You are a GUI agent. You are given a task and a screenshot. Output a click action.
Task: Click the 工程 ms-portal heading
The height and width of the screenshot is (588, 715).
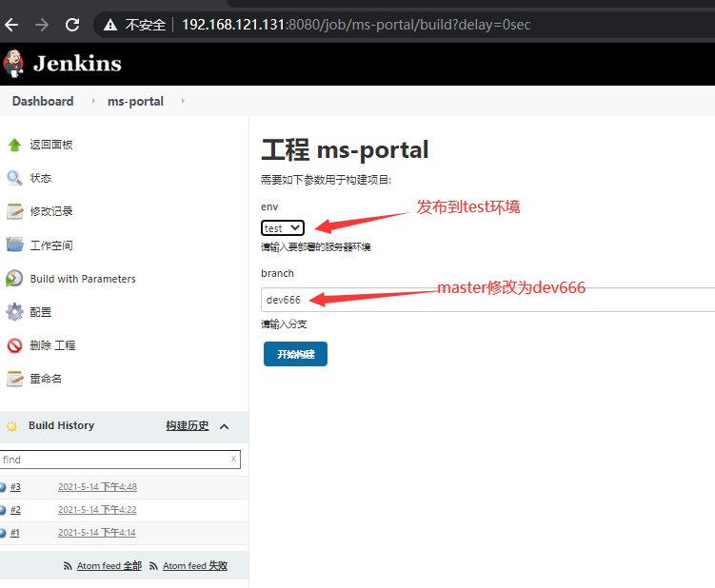pyautogui.click(x=345, y=150)
